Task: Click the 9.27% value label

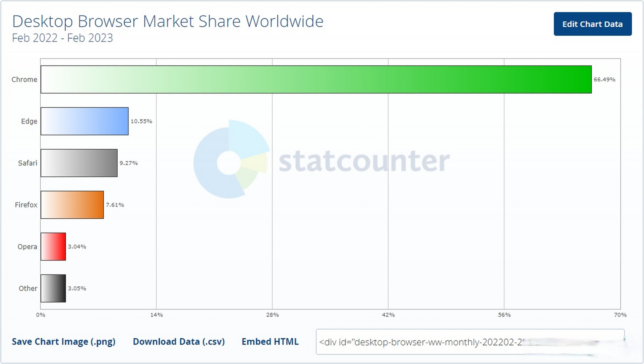Action: [128, 163]
